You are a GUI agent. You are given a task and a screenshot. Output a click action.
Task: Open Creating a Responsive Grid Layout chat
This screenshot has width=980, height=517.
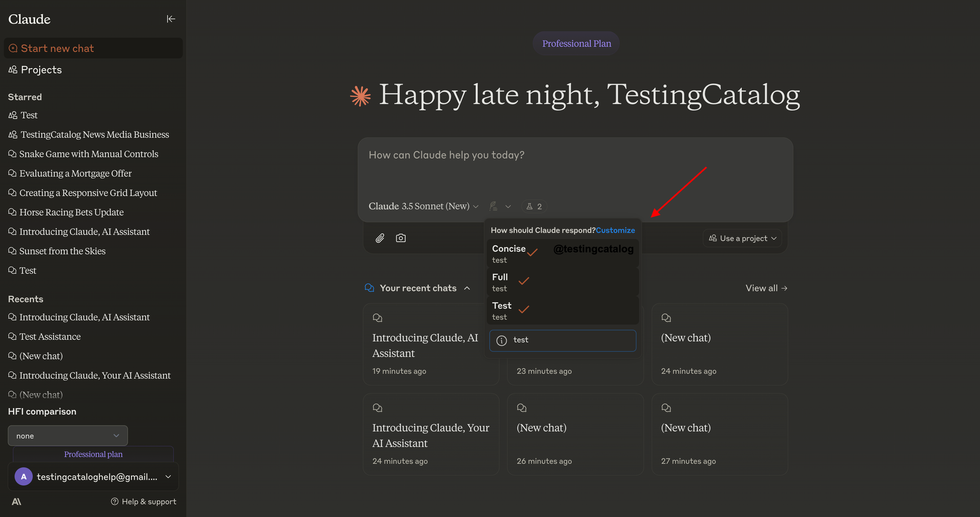point(83,193)
